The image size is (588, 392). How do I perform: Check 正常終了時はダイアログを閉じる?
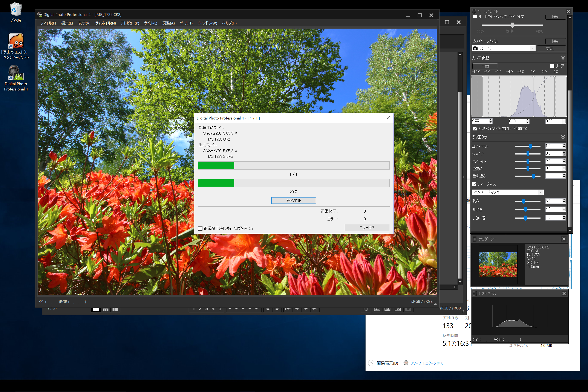click(x=200, y=228)
